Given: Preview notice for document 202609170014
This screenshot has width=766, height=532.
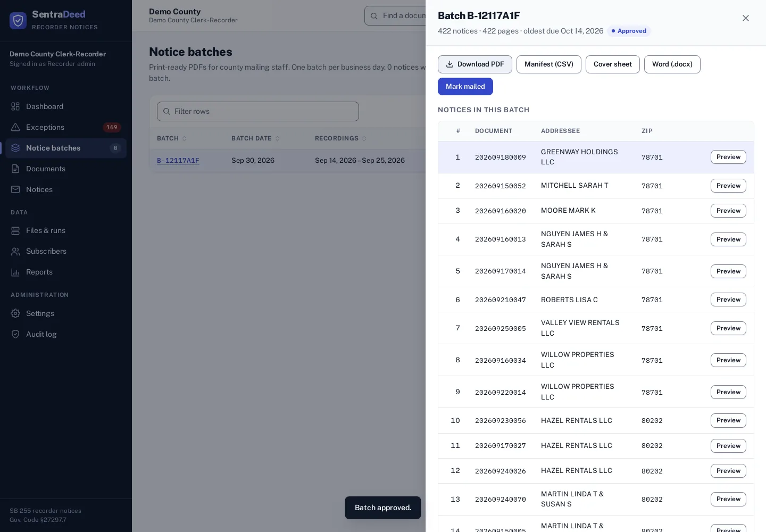Looking at the screenshot, I should pyautogui.click(x=728, y=271).
